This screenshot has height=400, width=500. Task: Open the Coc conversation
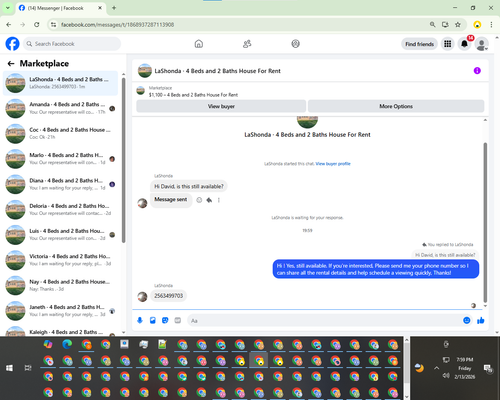[60, 134]
